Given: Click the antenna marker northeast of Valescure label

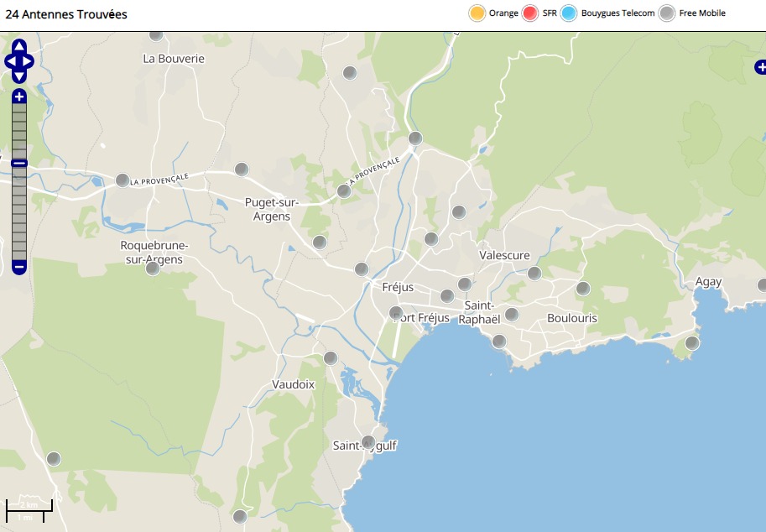Looking at the screenshot, I should tap(534, 273).
